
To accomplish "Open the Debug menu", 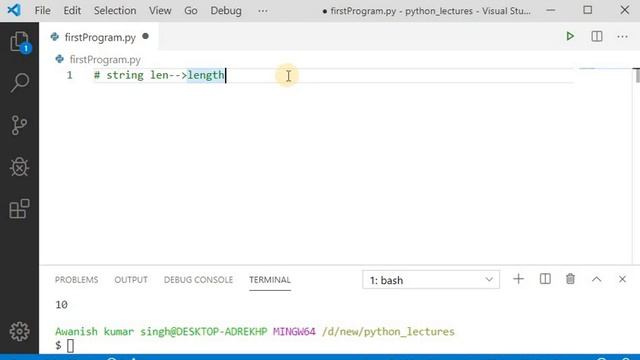I will (x=226, y=11).
